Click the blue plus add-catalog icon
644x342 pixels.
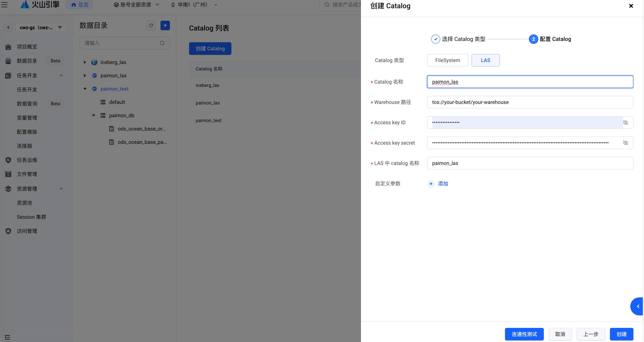tap(165, 25)
